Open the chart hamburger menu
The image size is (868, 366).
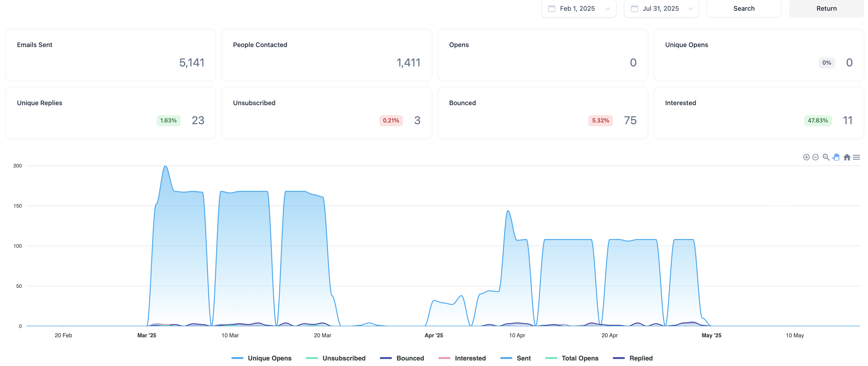857,157
